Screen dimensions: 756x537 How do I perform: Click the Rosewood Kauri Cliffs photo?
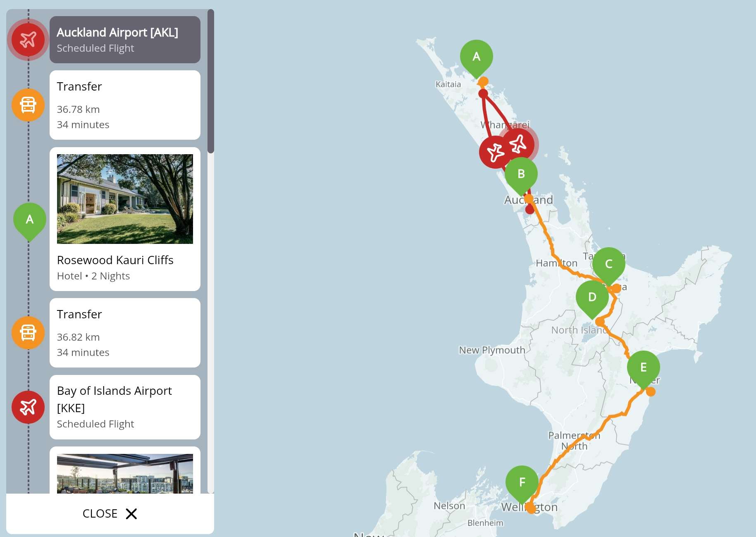[125, 199]
